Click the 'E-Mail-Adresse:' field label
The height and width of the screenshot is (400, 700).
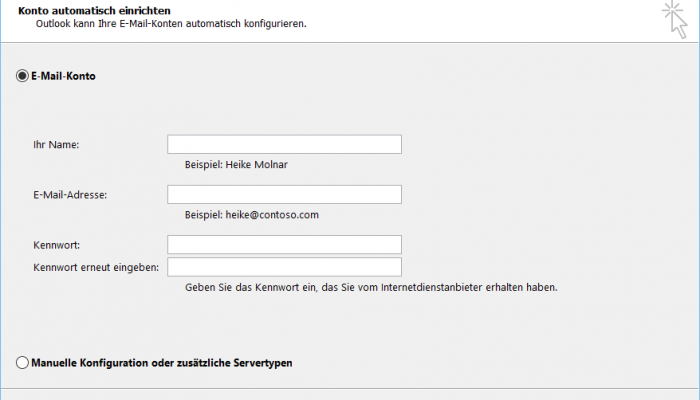coord(70,195)
